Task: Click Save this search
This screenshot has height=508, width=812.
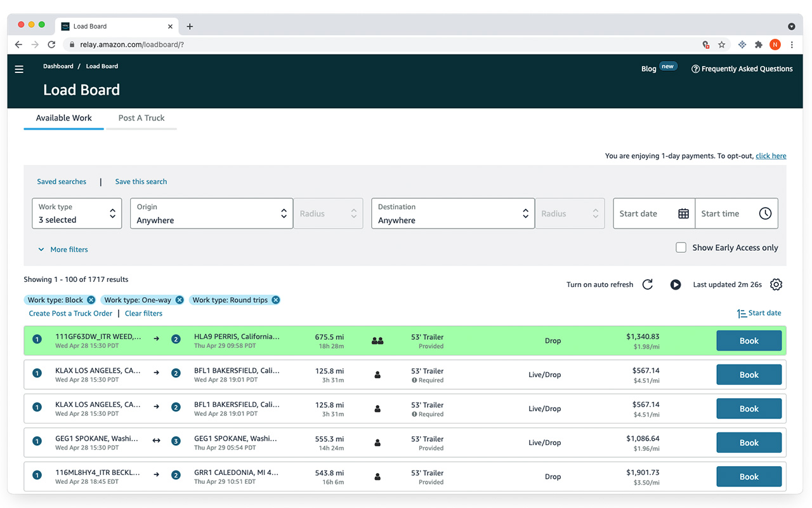Action: click(141, 182)
